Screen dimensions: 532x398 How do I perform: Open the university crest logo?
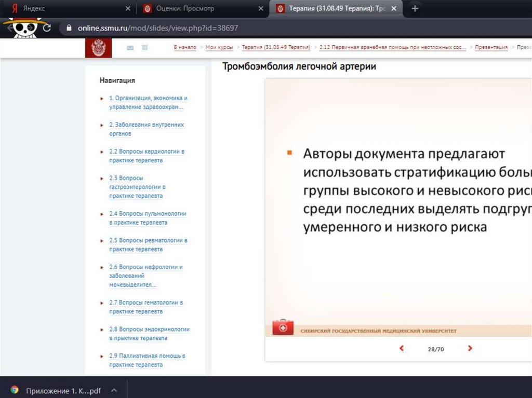(98, 48)
